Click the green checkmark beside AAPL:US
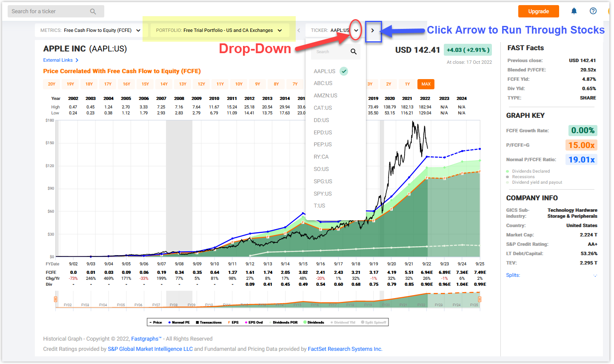The height and width of the screenshot is (364, 614). [x=344, y=71]
